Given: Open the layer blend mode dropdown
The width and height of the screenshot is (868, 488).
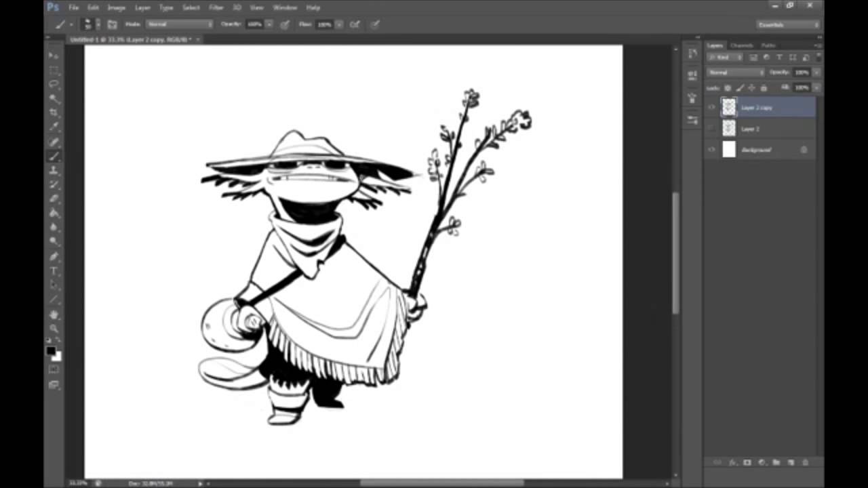Looking at the screenshot, I should click(736, 73).
